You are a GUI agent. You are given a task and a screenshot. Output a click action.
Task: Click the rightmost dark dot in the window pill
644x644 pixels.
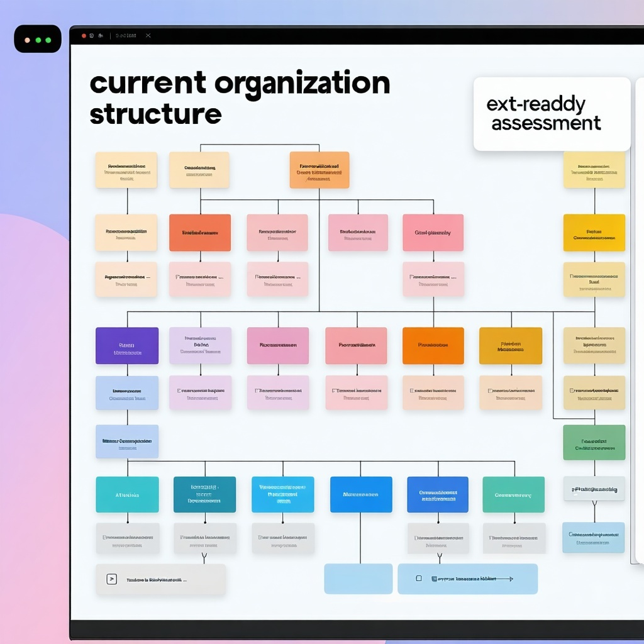click(48, 38)
